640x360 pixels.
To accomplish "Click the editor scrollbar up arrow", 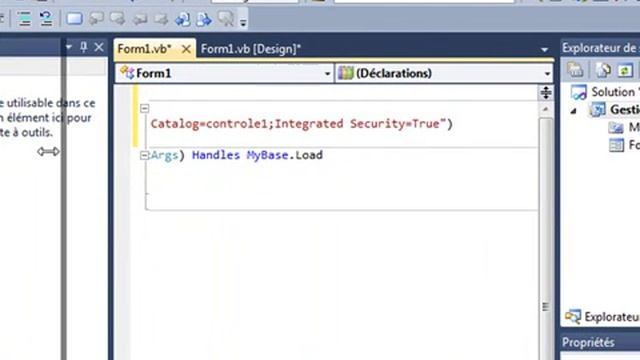I will (x=546, y=109).
